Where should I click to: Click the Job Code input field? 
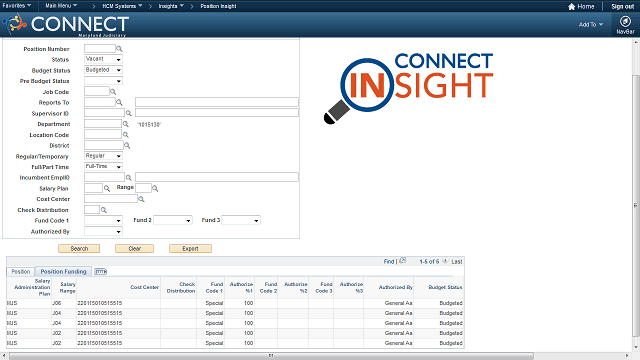tap(97, 91)
